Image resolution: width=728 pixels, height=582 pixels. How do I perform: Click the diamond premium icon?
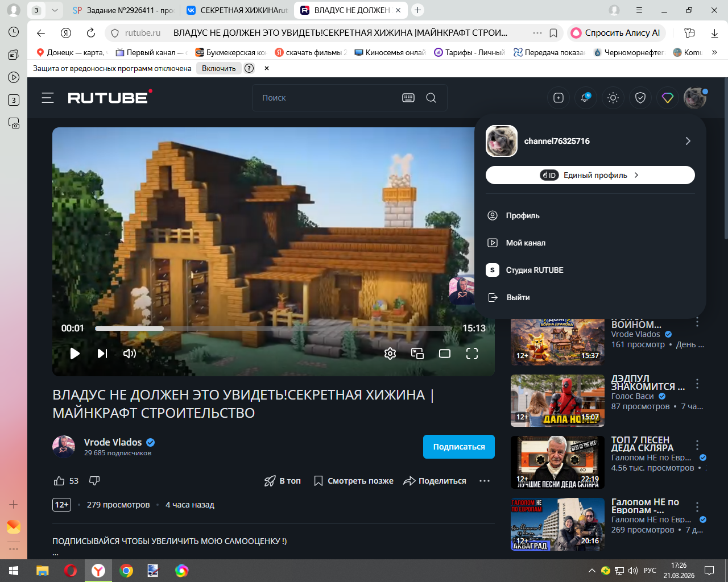tap(668, 98)
